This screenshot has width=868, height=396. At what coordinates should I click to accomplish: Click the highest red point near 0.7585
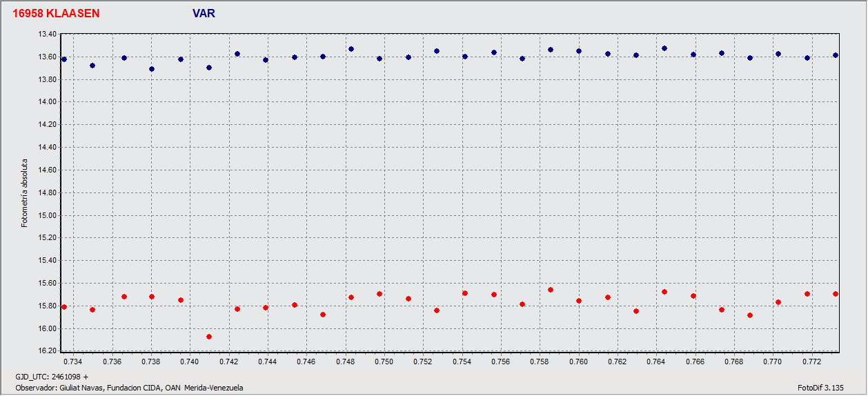(551, 290)
